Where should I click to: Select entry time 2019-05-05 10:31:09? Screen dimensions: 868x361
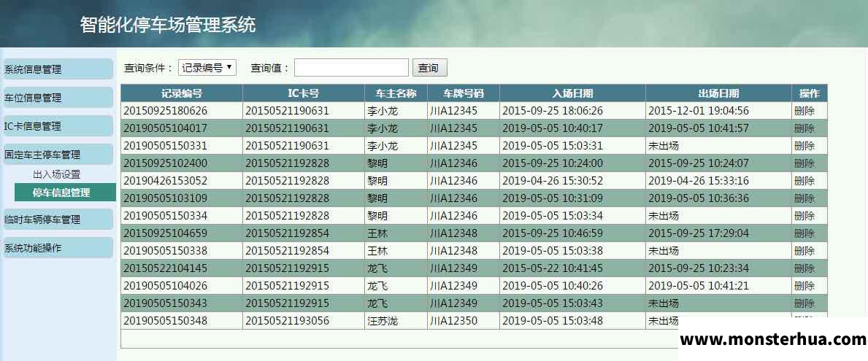[553, 198]
